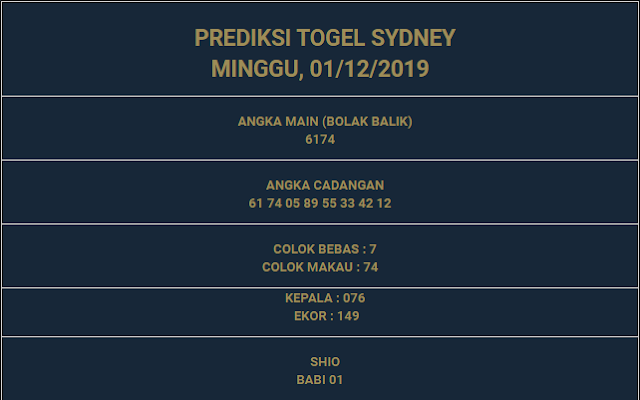Click number 33 in the cadangan row

pyautogui.click(x=347, y=203)
